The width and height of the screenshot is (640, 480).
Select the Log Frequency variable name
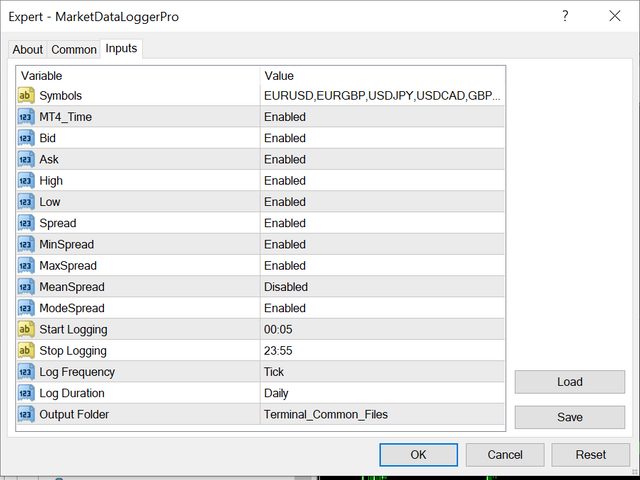[x=77, y=372]
